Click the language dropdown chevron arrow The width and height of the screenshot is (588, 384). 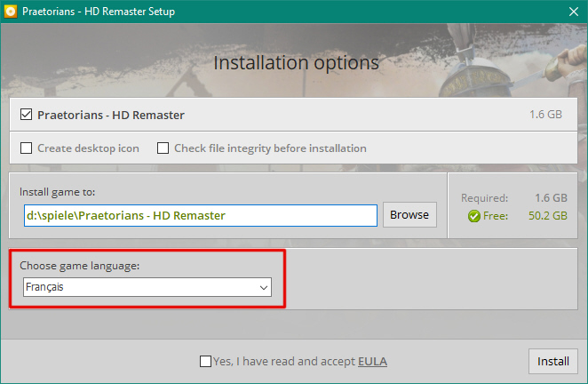(x=264, y=288)
